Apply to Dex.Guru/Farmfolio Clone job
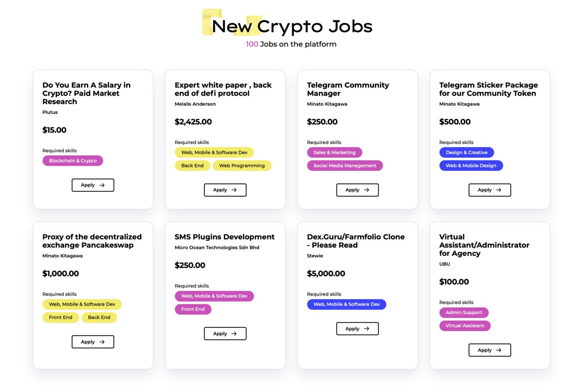 (x=357, y=329)
